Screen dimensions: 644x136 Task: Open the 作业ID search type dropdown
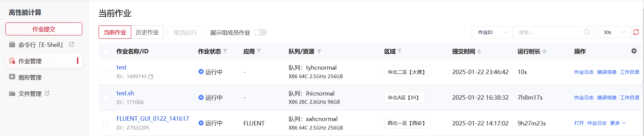click(x=492, y=32)
